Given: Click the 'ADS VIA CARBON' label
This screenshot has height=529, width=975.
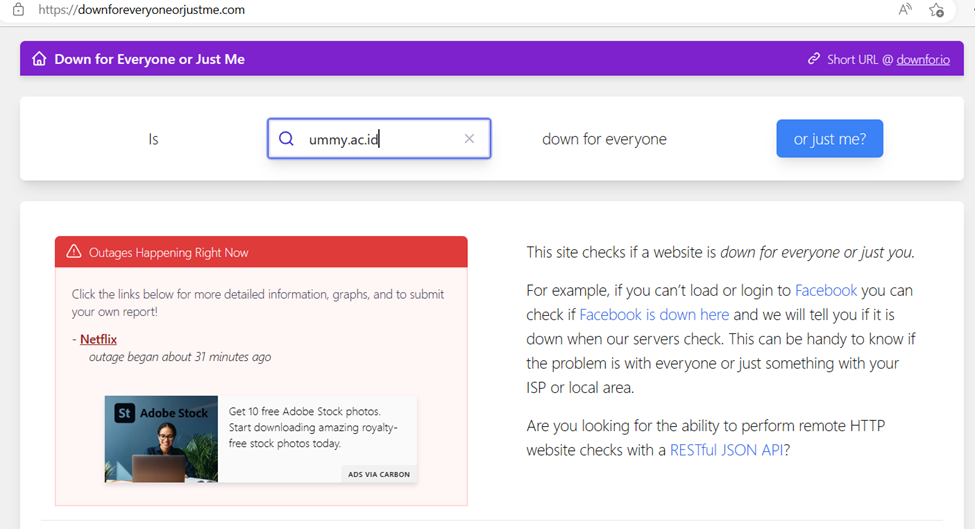Looking at the screenshot, I should 379,474.
